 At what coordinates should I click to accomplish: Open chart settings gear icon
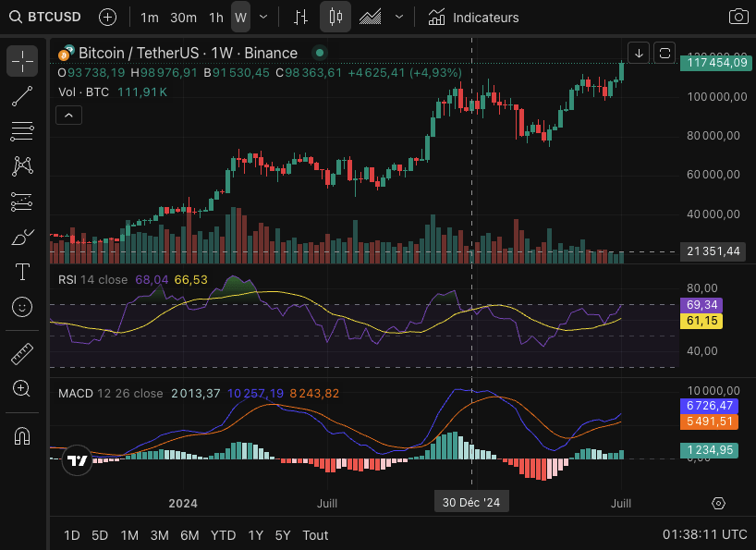pyautogui.click(x=718, y=503)
